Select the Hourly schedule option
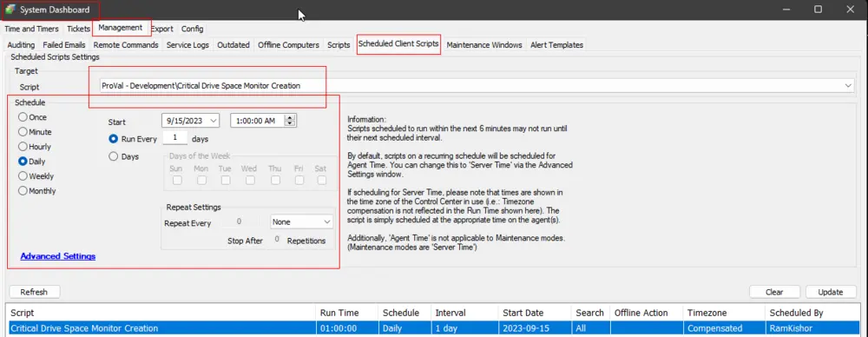 (x=23, y=147)
